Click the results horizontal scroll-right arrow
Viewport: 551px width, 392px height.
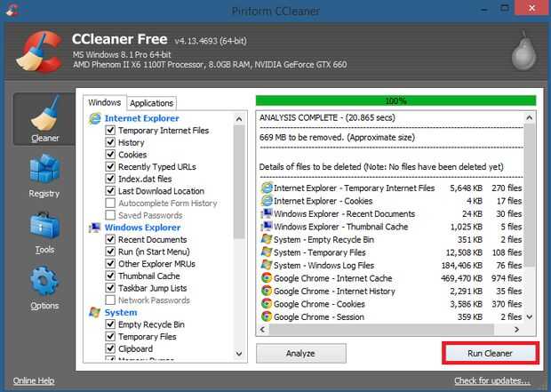pyautogui.click(x=516, y=330)
